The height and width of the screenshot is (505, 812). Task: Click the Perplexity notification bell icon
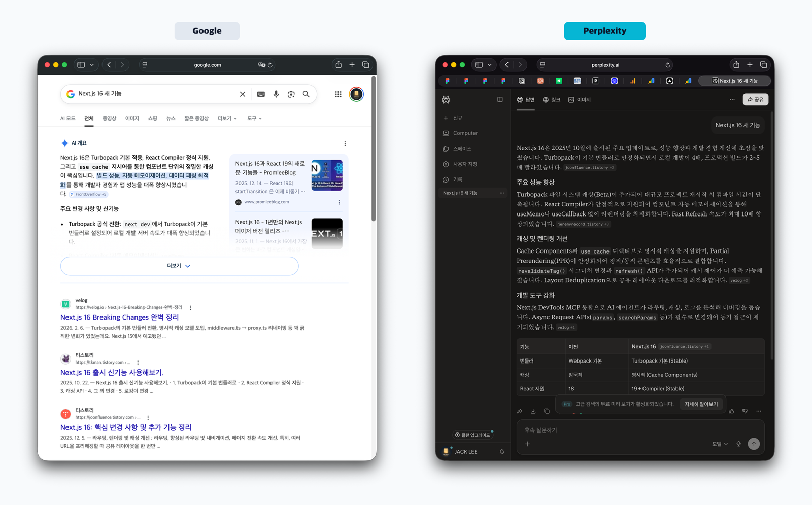point(502,452)
